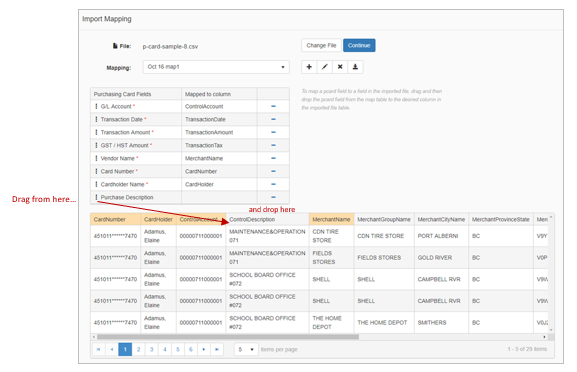Screen dimensions: 577x372
Task: Click the drag handle beside Purchase Description
Action: pyautogui.click(x=96, y=197)
